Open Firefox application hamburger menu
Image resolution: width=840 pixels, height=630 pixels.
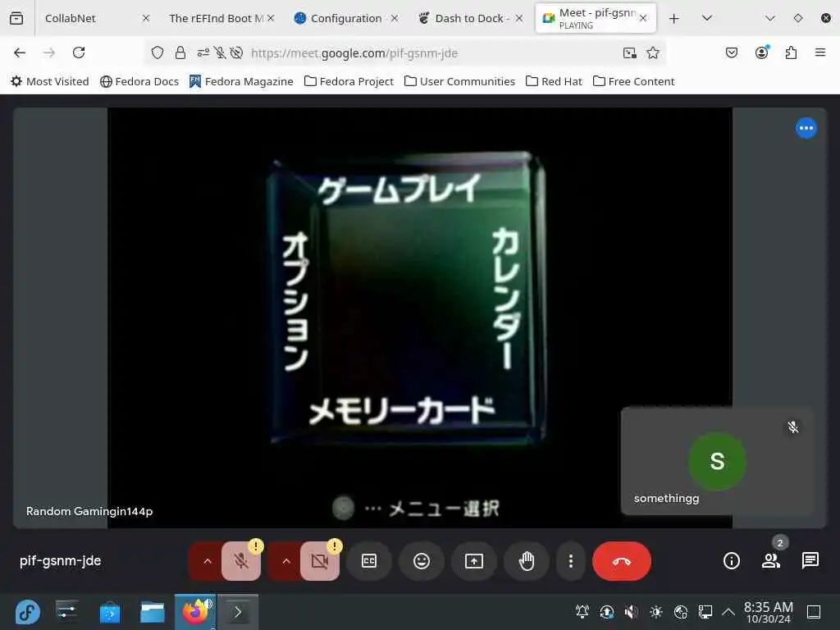(x=820, y=52)
